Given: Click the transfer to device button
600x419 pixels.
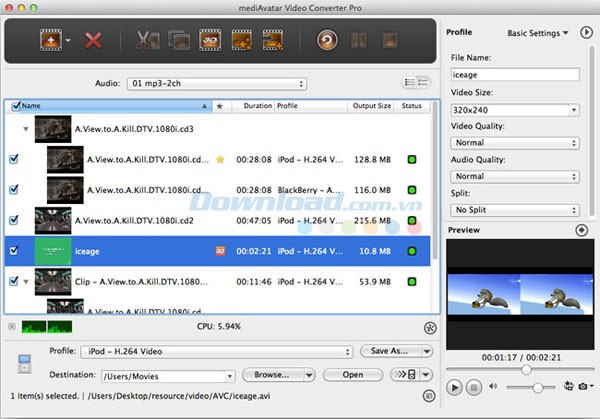Looking at the screenshot, I should (x=405, y=375).
